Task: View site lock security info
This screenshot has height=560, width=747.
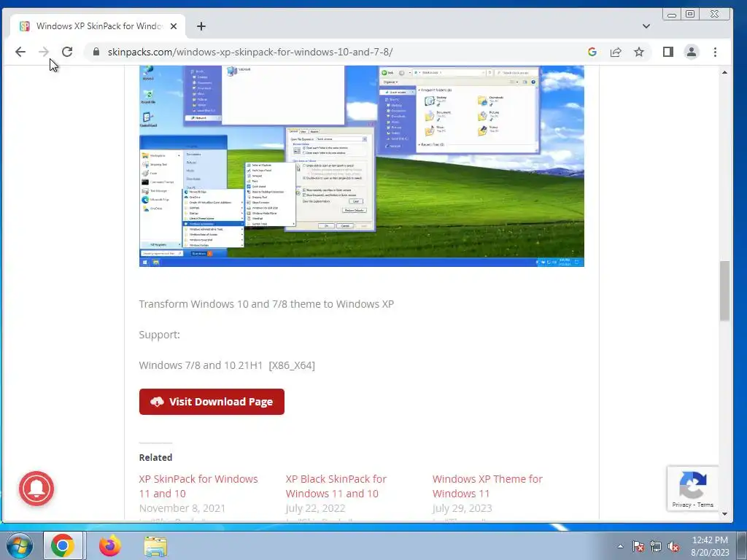Action: coord(96,52)
